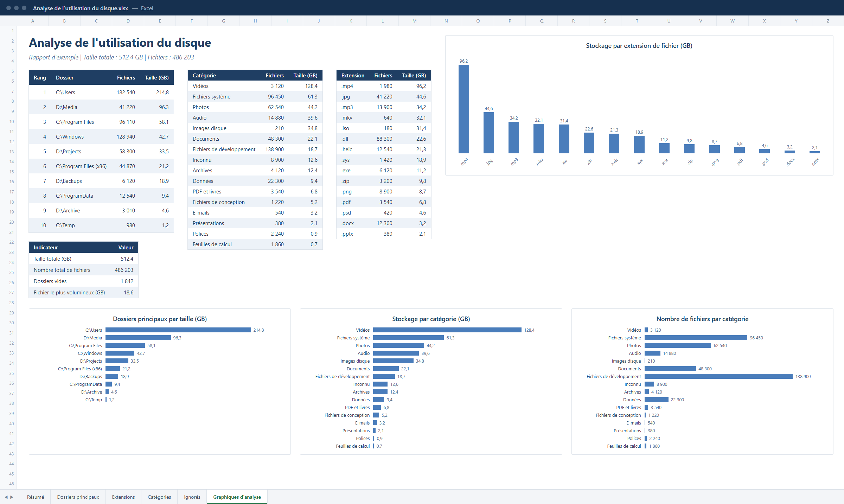Screen dimensions: 844x504
Task: Open the Extensions sheet tab
Action: point(123,497)
